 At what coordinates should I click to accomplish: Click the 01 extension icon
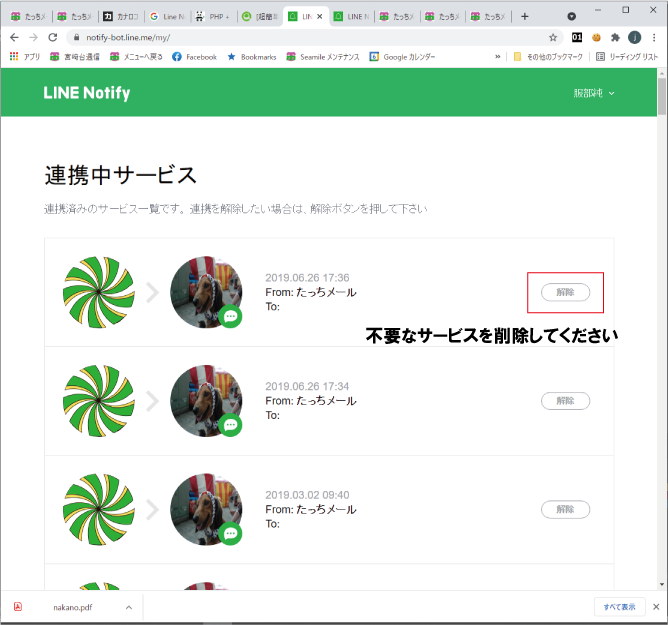pyautogui.click(x=577, y=37)
